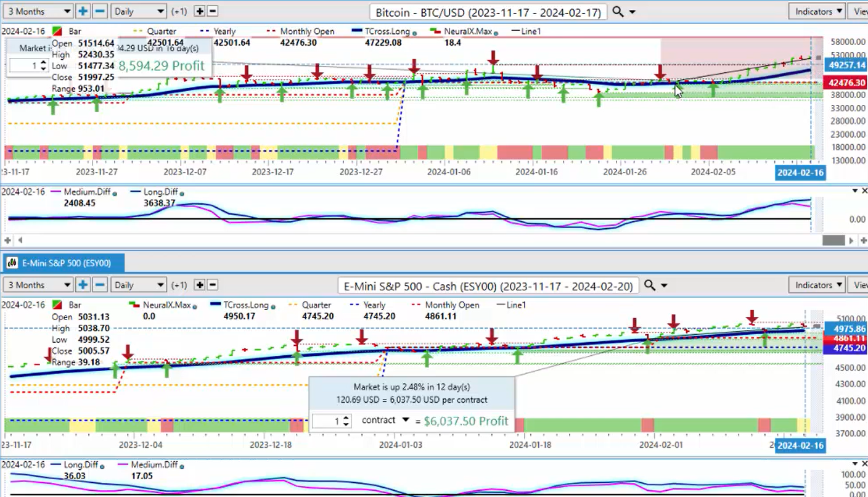Click Line1 label in E-Mini legend
The height and width of the screenshot is (497, 868).
click(515, 305)
